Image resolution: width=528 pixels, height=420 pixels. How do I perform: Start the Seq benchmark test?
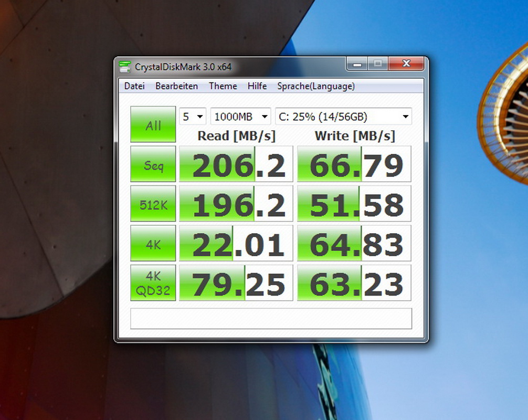pos(153,164)
